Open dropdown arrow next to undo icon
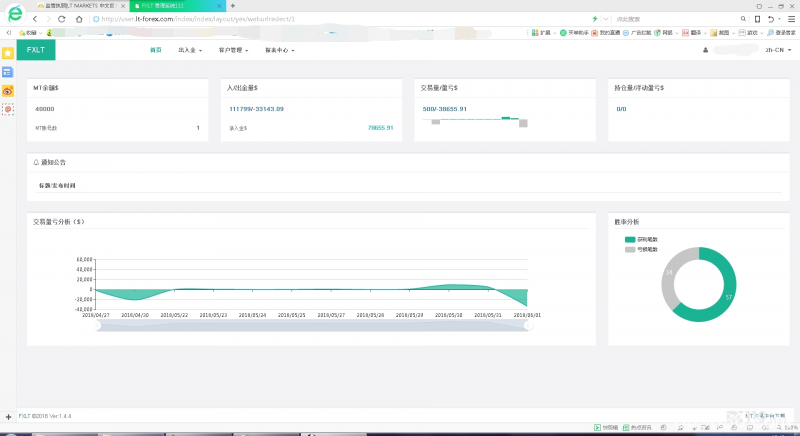This screenshot has width=800, height=436. tap(779, 19)
